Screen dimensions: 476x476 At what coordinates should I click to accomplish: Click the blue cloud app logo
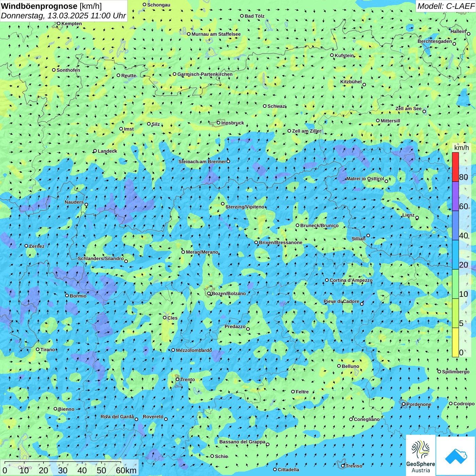coord(456,456)
